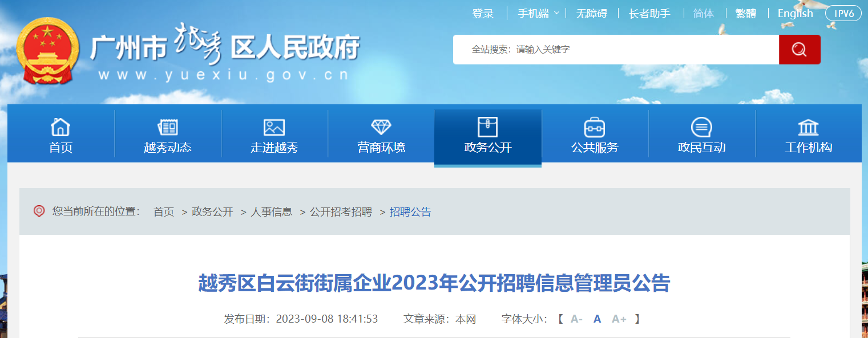Open the 无障碍 accessibility link

tap(591, 14)
